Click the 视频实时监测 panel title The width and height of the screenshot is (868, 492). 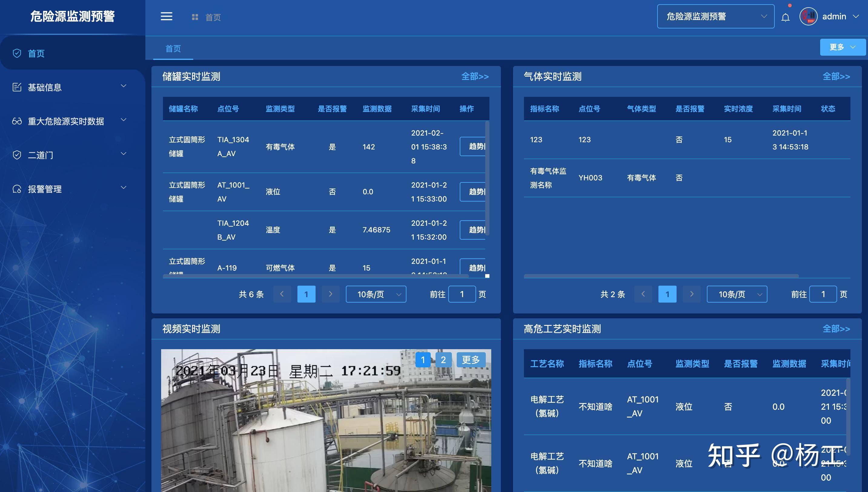click(x=191, y=329)
